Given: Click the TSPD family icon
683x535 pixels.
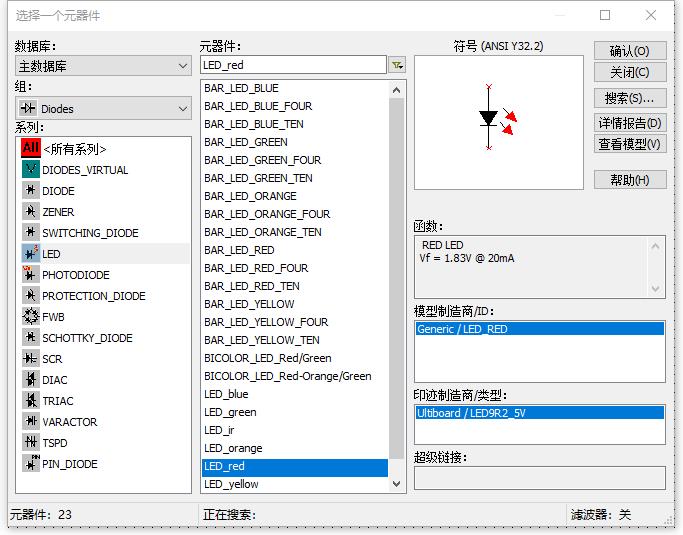Looking at the screenshot, I should 30,442.
